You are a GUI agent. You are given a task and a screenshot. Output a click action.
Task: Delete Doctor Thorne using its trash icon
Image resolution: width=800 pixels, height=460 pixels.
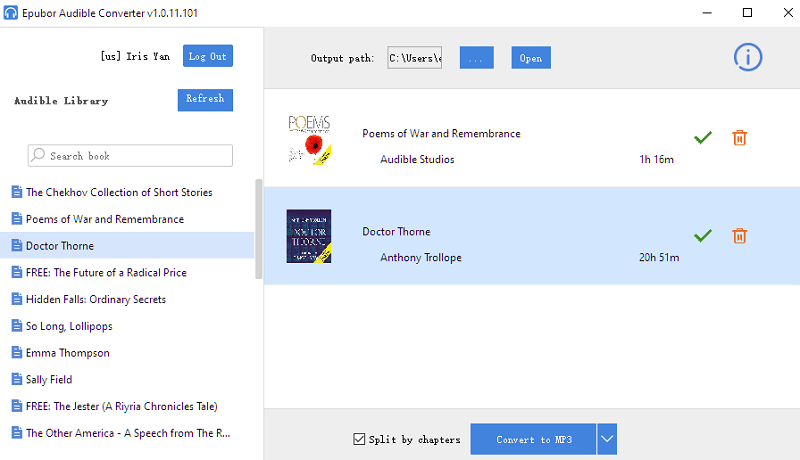[x=739, y=236]
